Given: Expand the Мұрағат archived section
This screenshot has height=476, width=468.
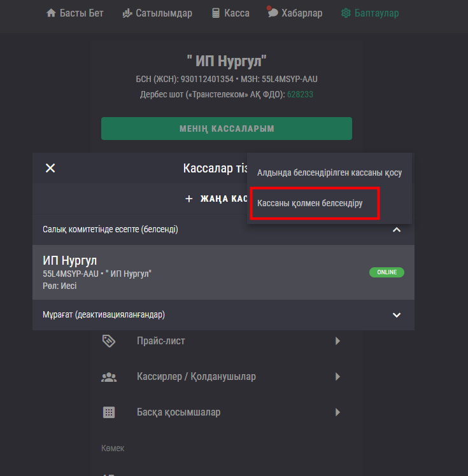Looking at the screenshot, I should tap(397, 314).
